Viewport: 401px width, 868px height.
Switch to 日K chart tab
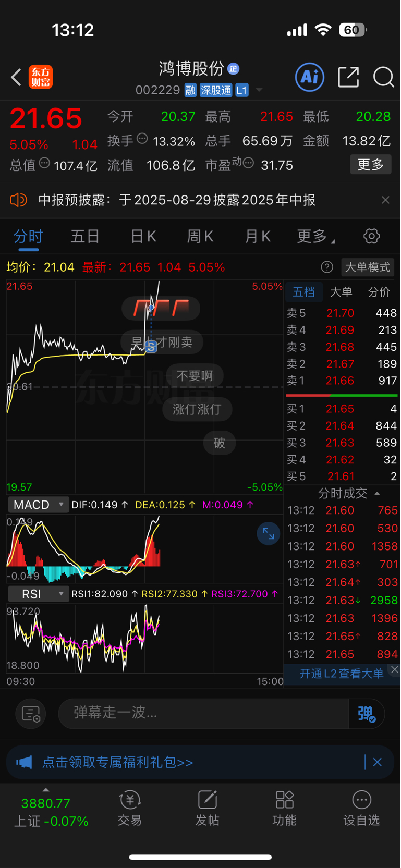[x=143, y=237]
